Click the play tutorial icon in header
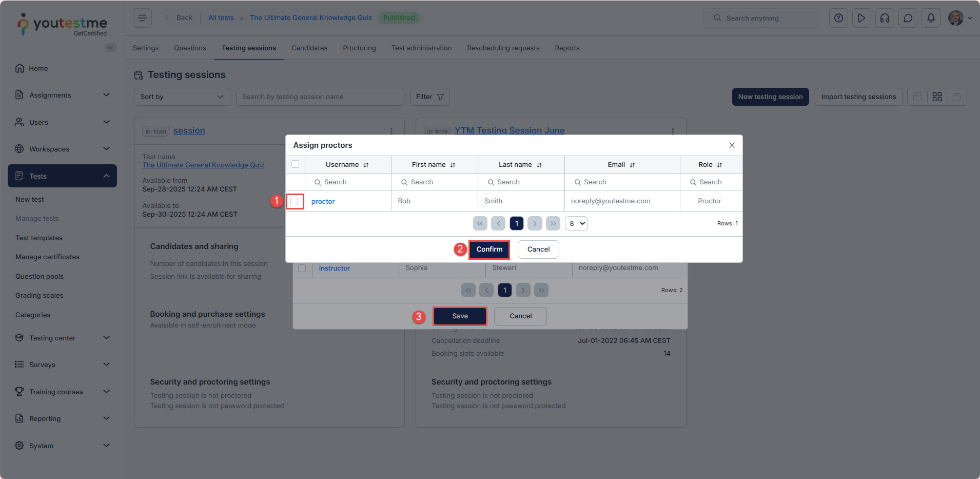The image size is (980, 479). 861,18
